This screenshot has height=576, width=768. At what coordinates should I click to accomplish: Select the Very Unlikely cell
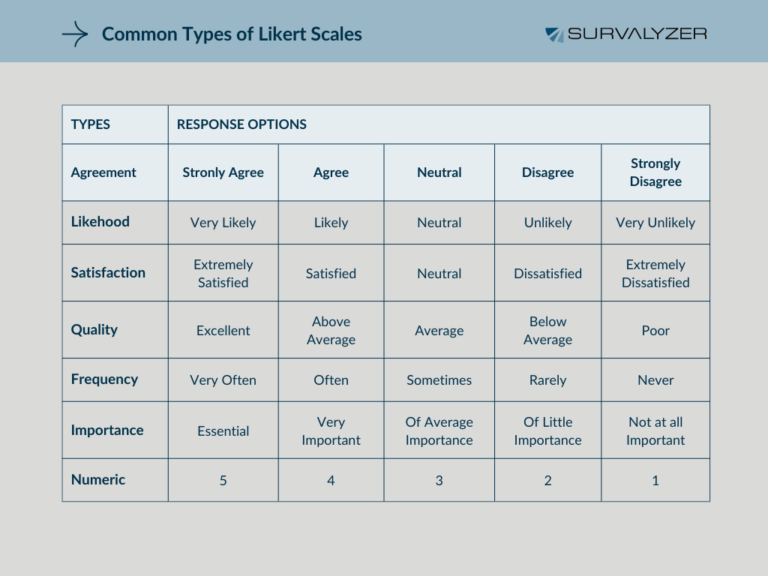tap(655, 222)
